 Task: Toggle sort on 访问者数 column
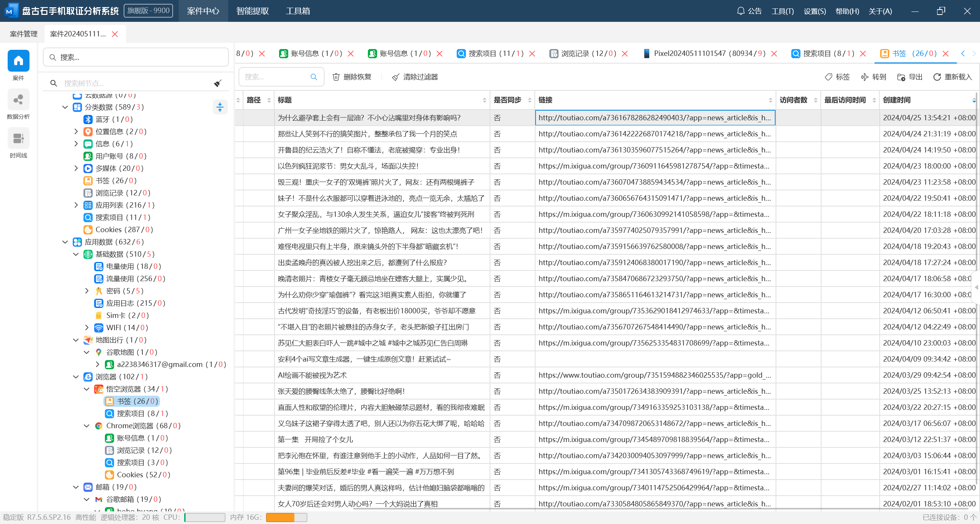(x=816, y=100)
